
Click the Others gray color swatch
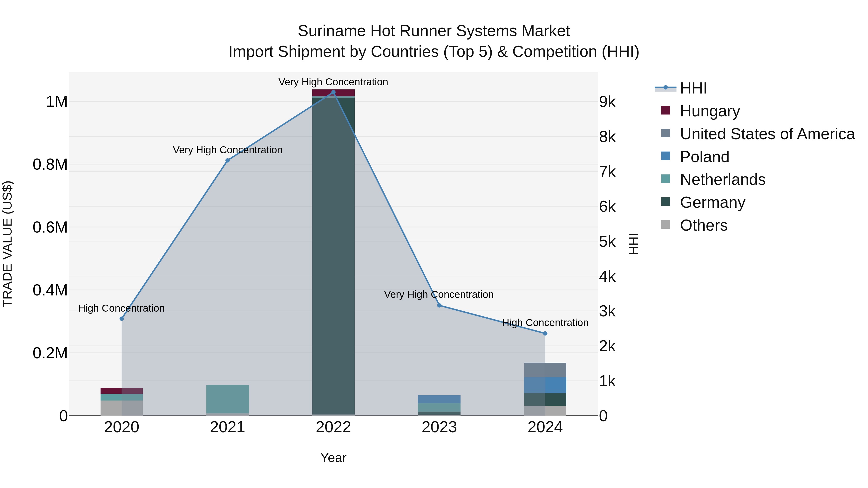(x=665, y=224)
